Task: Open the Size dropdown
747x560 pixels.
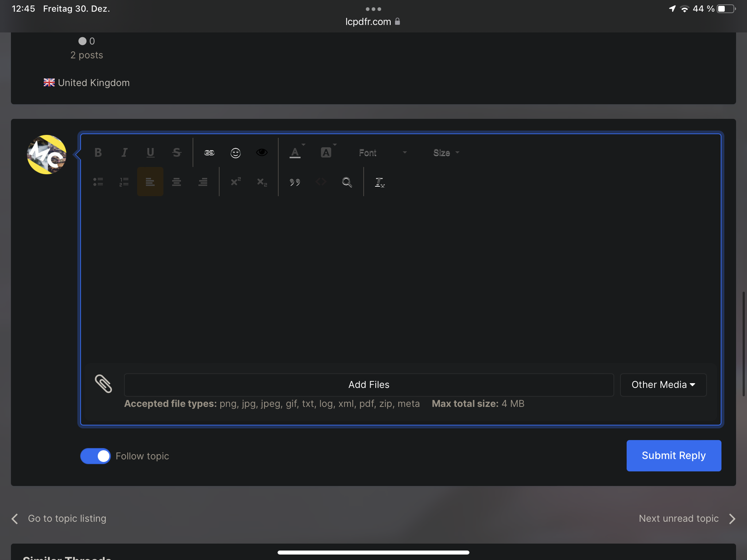Action: (x=446, y=153)
